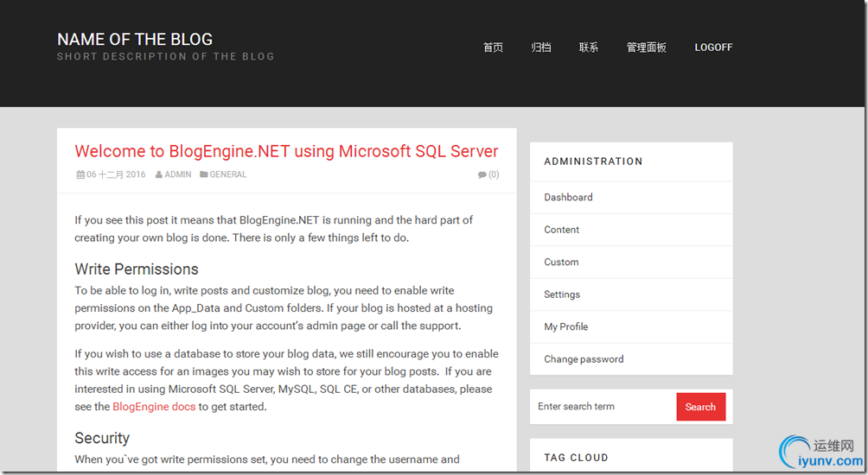Open Custom in the Administration panel

pos(631,262)
